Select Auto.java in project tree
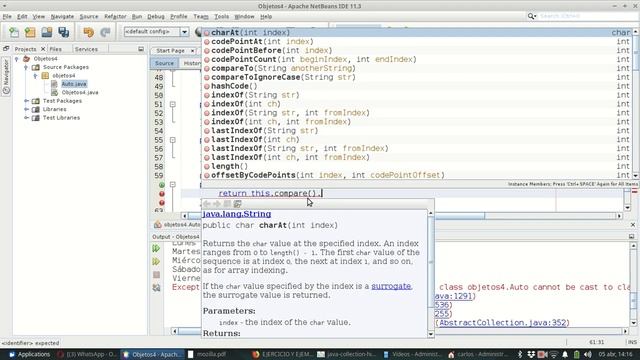Screen dimensions: 640x360 point(74,84)
